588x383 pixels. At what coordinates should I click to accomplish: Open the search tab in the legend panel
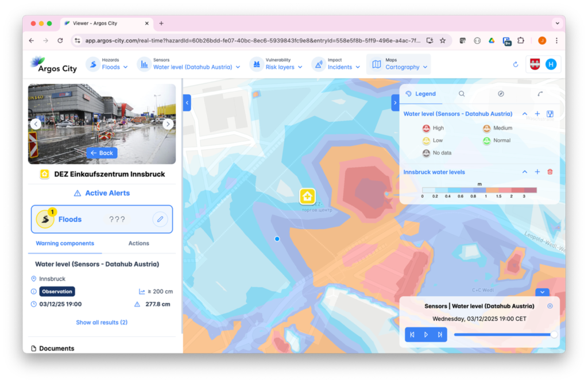462,94
